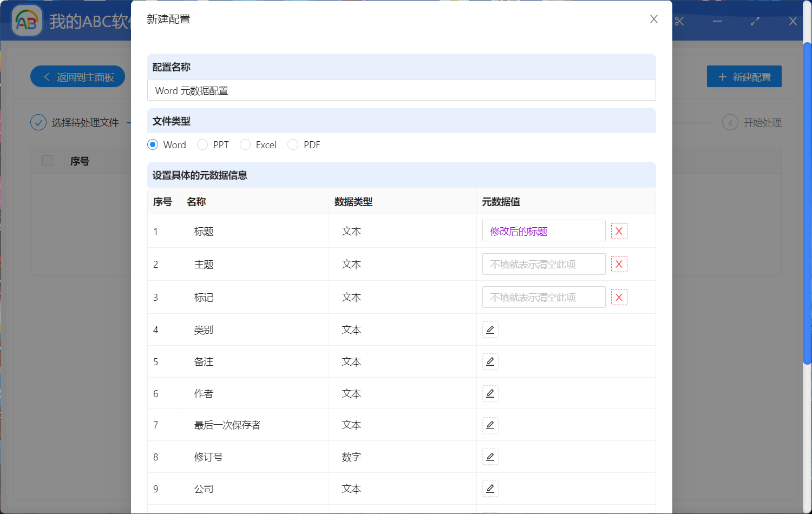Edit the 修订号 metadata value
The width and height of the screenshot is (812, 514).
pos(490,457)
